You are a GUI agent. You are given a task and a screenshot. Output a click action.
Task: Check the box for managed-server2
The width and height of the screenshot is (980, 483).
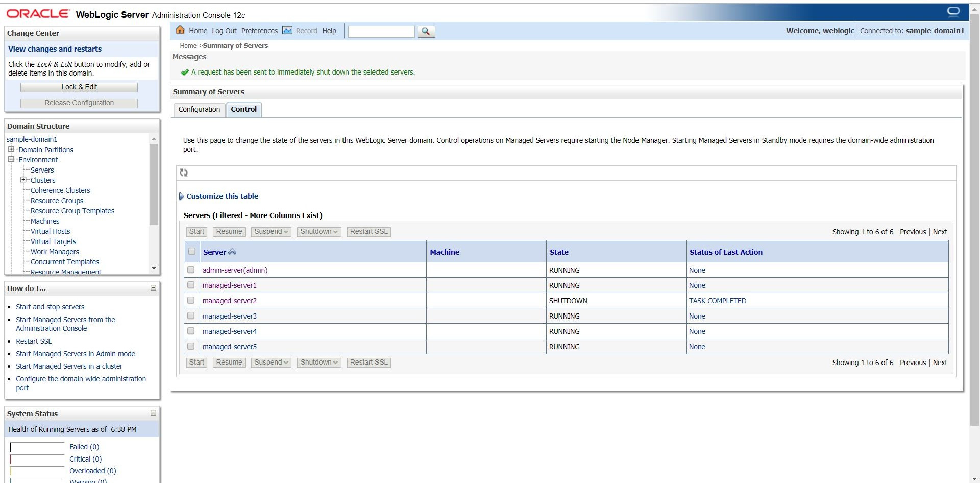tap(191, 300)
